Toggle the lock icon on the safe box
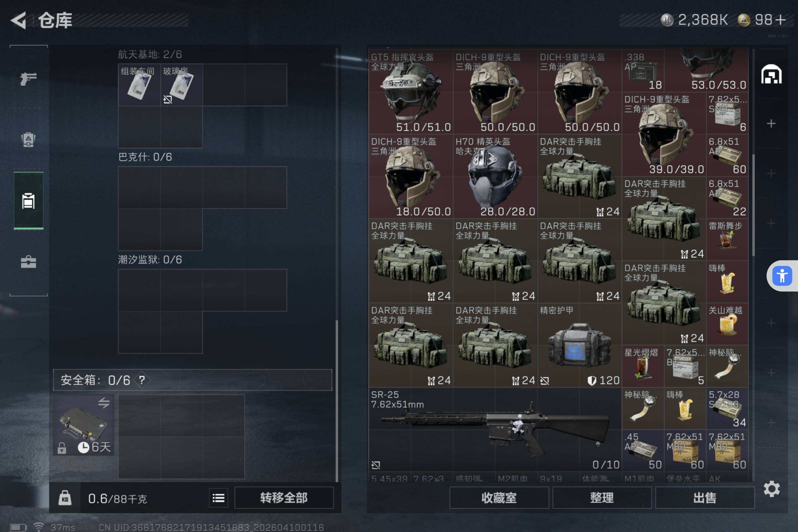The height and width of the screenshot is (532, 798). [x=62, y=448]
